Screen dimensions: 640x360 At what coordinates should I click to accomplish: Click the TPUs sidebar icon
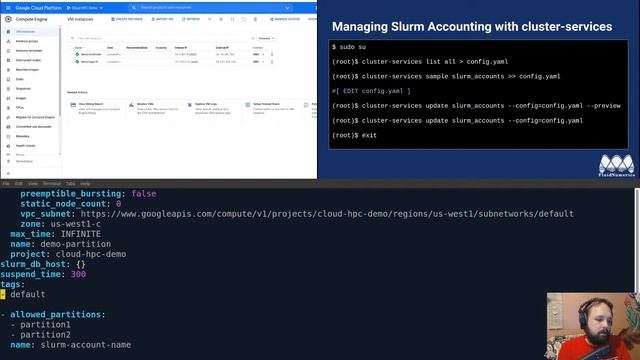click(8, 108)
